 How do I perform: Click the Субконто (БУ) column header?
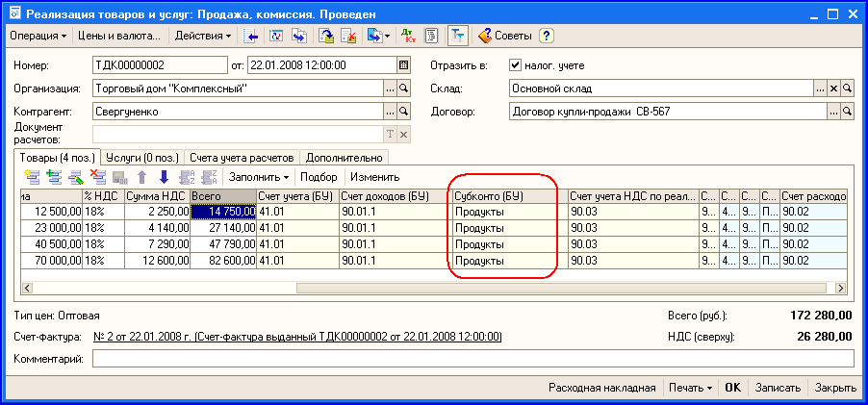pyautogui.click(x=510, y=196)
